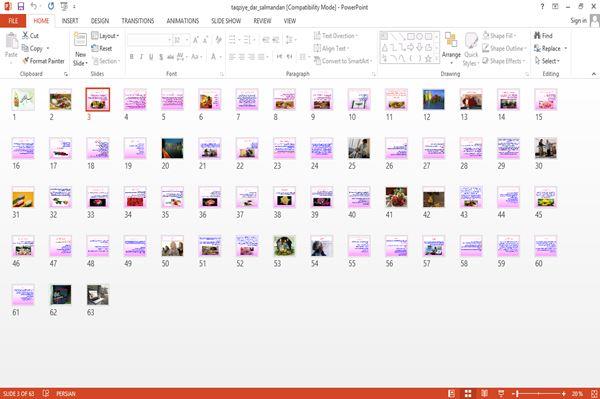The height and width of the screenshot is (399, 600).
Task: Open Text Direction dropdown
Action: click(x=336, y=36)
